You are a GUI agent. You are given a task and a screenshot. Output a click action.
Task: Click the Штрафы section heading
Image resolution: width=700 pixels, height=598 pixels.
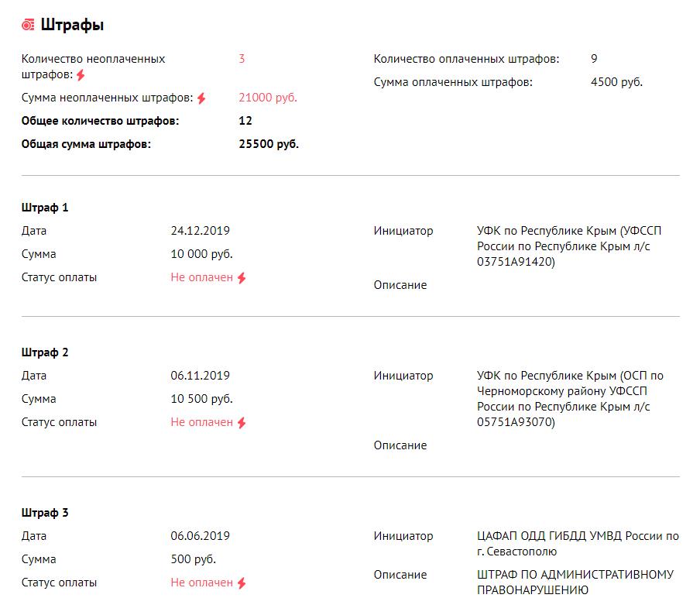(x=72, y=26)
